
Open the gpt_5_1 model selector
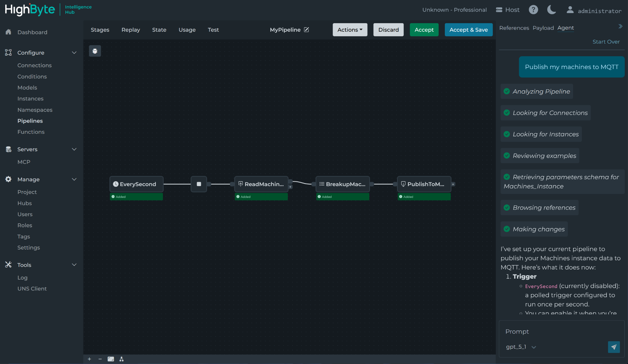(520, 347)
